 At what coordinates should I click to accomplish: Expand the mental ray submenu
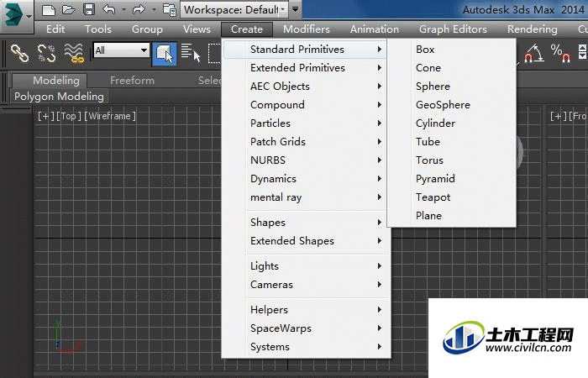point(306,197)
